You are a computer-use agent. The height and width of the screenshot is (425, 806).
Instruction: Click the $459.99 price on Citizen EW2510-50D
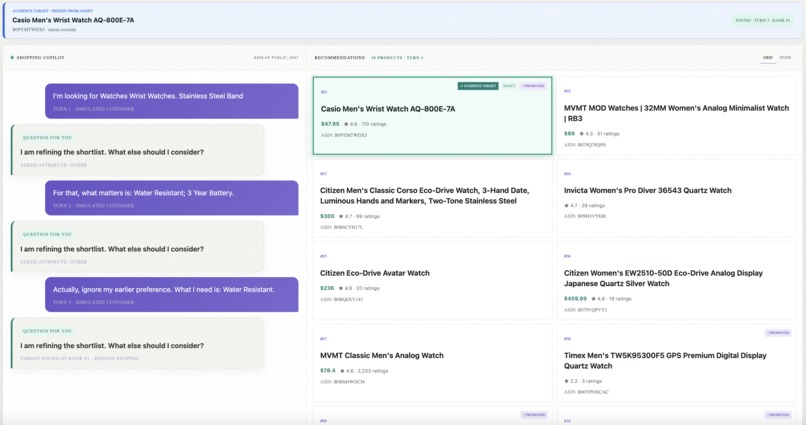(x=575, y=299)
